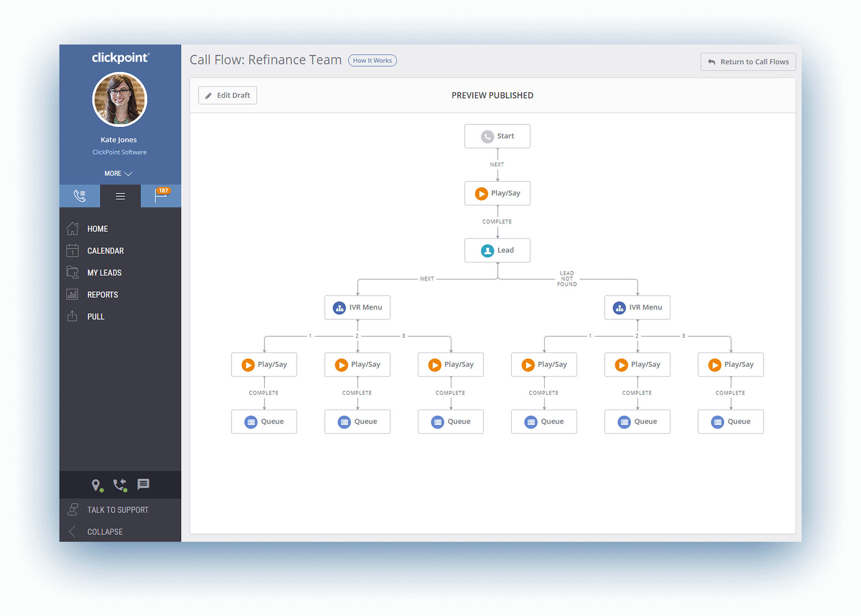The width and height of the screenshot is (861, 616).
Task: Select the Start node
Action: 497,136
